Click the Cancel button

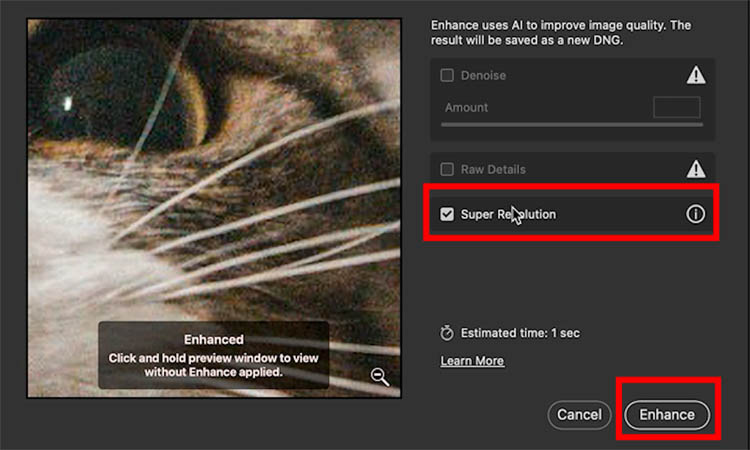579,415
